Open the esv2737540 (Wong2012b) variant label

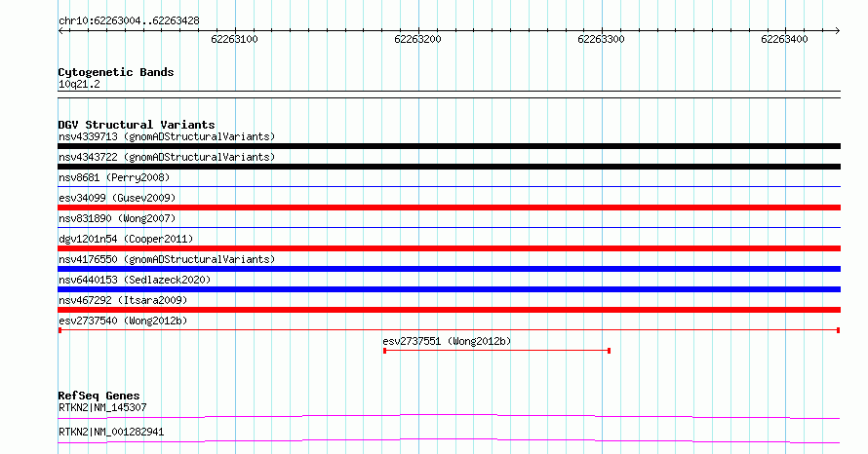click(123, 321)
